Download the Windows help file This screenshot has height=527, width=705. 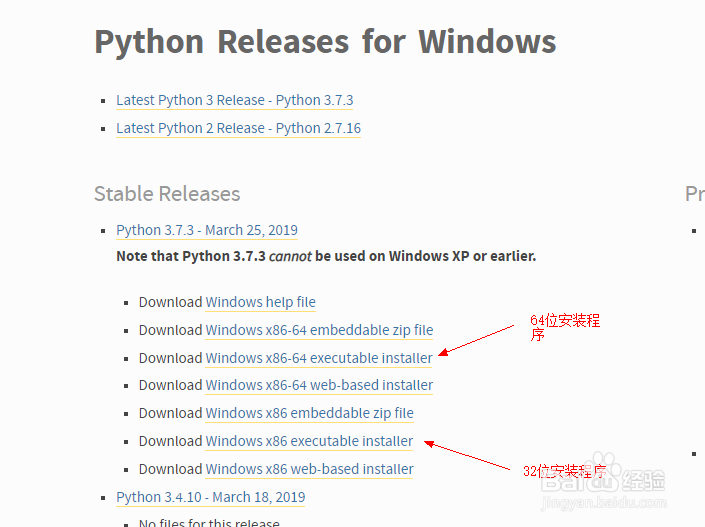[260, 302]
